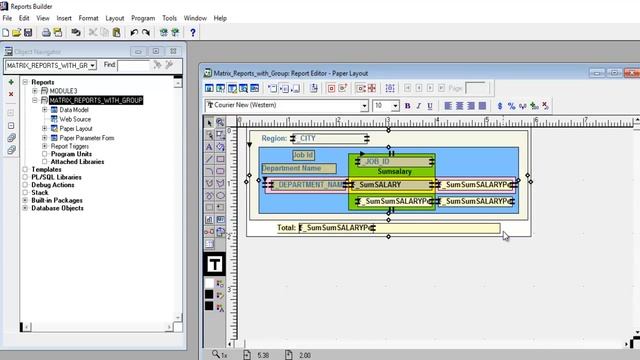Expand the Data Model node

click(x=44, y=110)
